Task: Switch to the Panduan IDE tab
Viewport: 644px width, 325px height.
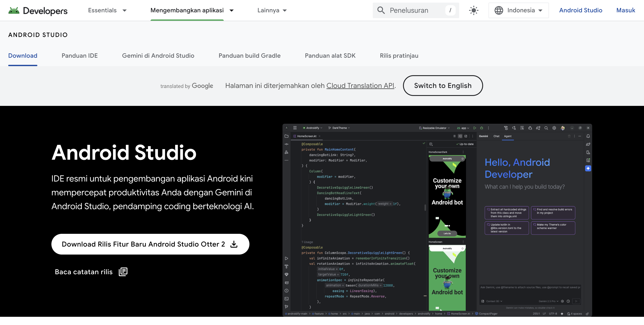Action: pos(79,56)
